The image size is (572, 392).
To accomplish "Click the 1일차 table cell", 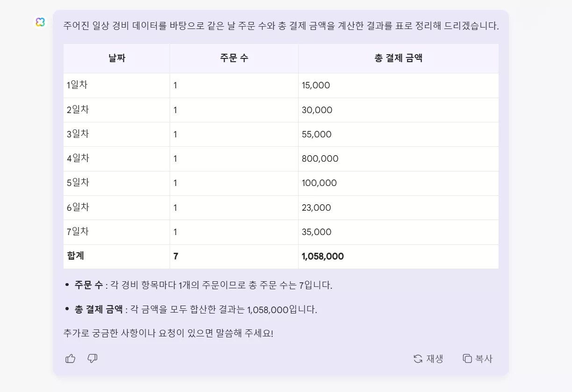I will point(79,86).
